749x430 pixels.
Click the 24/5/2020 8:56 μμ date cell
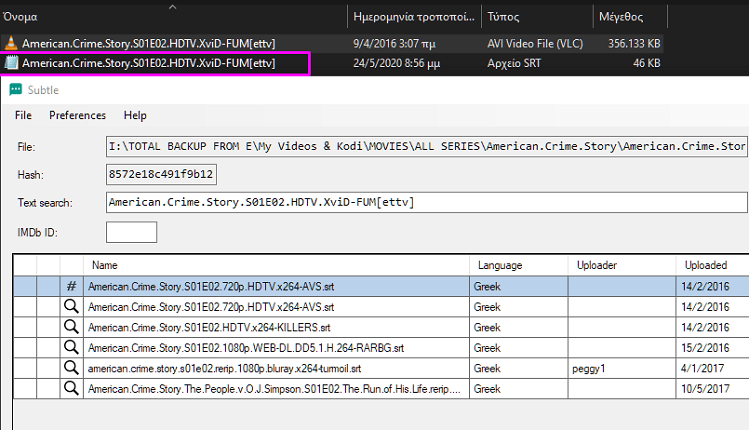(x=396, y=63)
